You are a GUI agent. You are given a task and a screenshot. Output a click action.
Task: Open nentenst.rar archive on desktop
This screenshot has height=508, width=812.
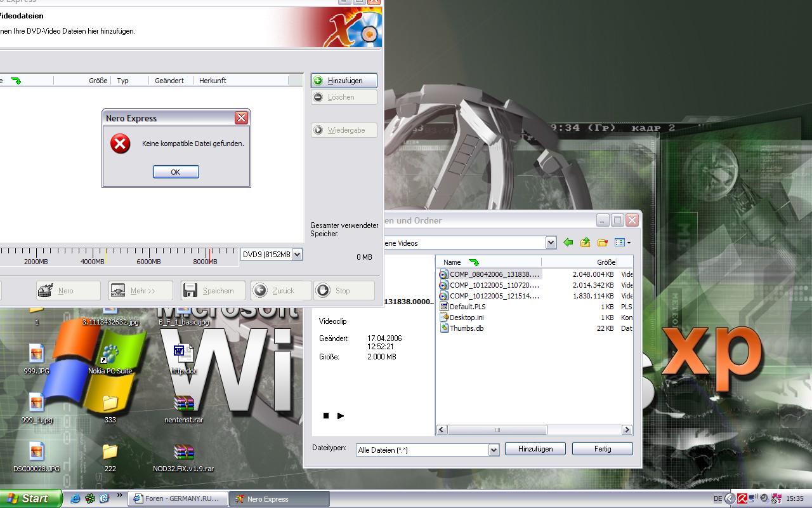point(183,404)
